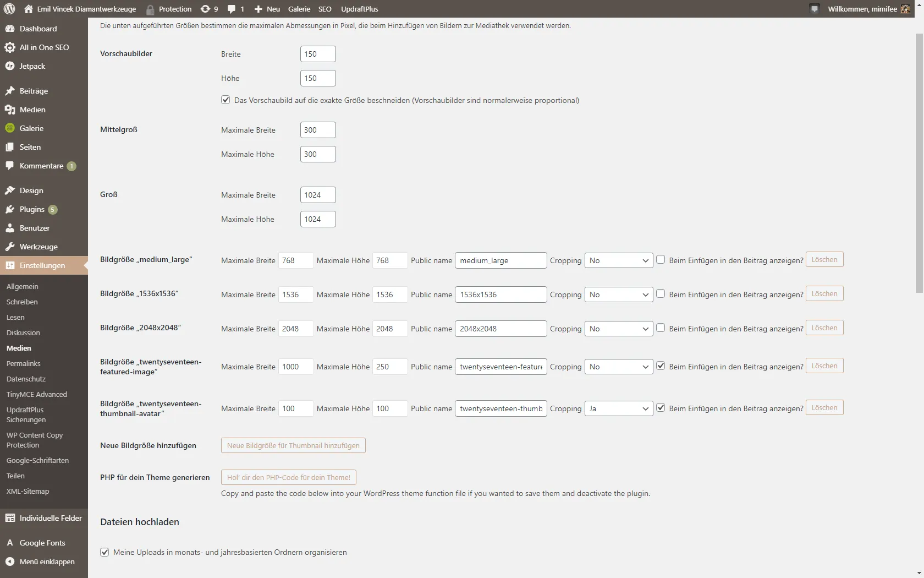Click the Individuelle Felder icon

[x=10, y=518]
